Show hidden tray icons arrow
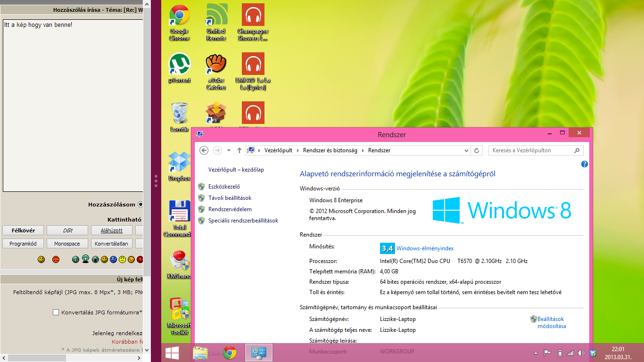This screenshot has height=362, width=644. pyautogui.click(x=536, y=353)
